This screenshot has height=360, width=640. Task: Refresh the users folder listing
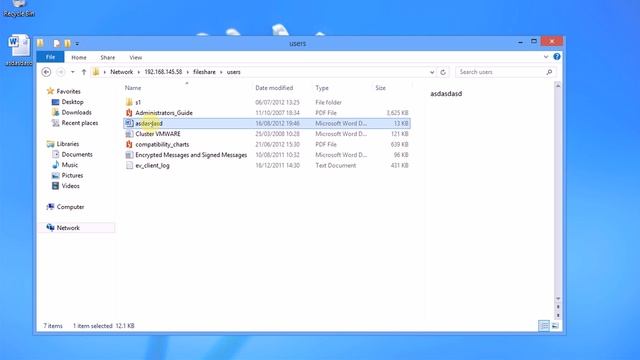[443, 72]
